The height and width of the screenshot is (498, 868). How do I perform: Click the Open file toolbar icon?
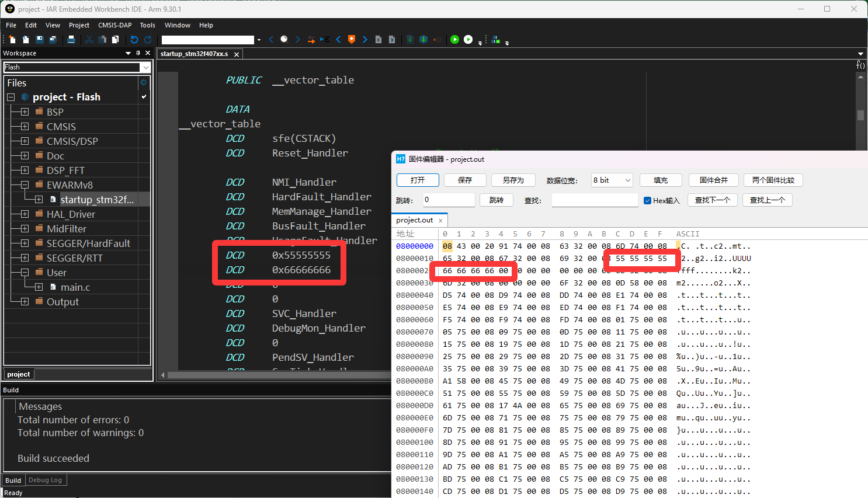(x=26, y=39)
